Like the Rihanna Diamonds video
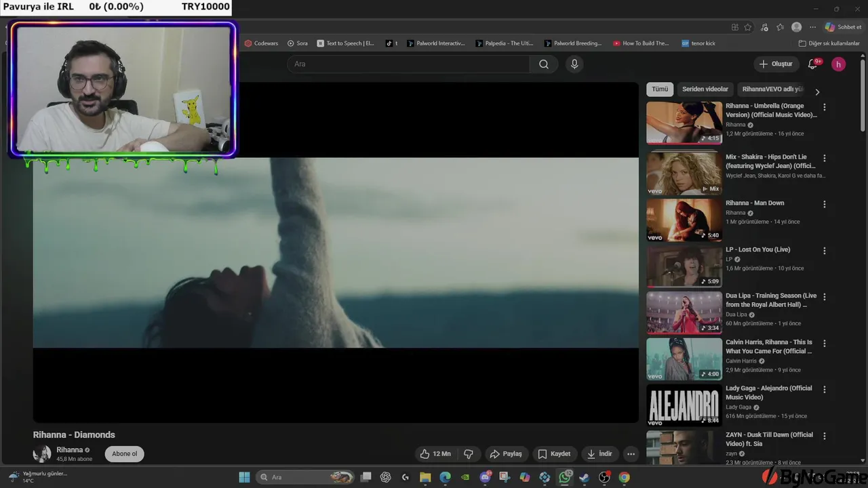Image resolution: width=868 pixels, height=488 pixels. (435, 454)
